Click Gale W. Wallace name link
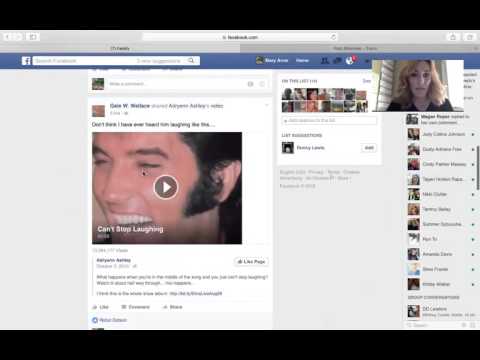 (x=130, y=106)
